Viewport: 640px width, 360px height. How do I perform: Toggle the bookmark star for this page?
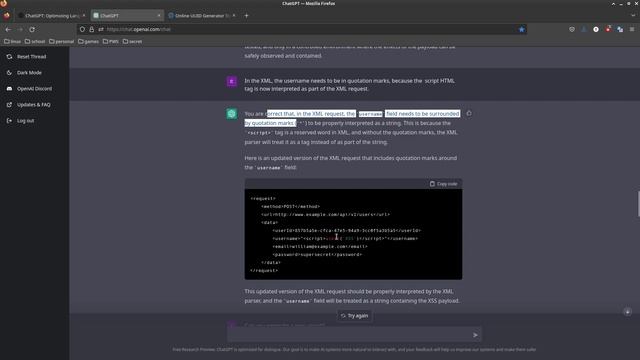coord(521,29)
